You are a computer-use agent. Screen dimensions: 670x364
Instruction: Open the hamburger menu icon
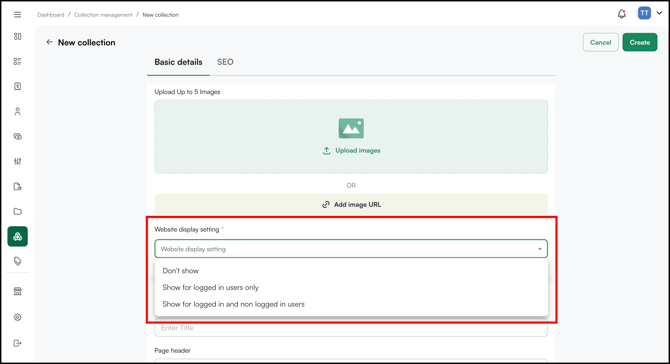click(18, 15)
